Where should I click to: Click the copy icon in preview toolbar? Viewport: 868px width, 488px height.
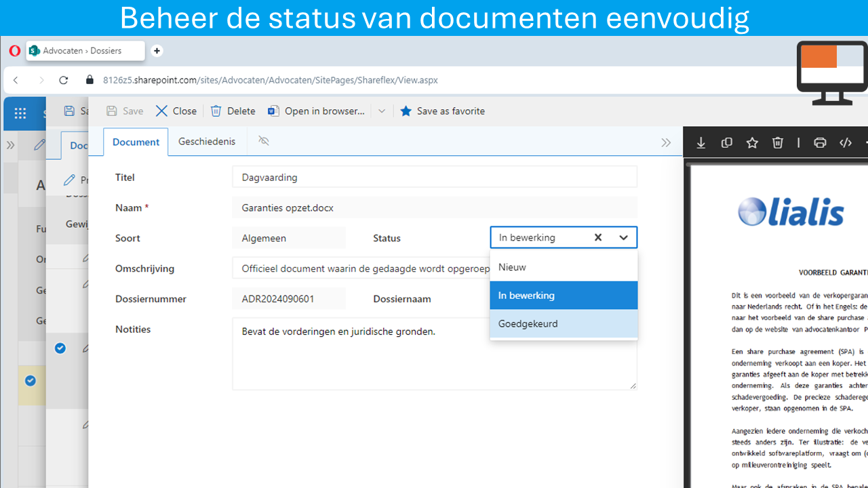[x=726, y=142]
